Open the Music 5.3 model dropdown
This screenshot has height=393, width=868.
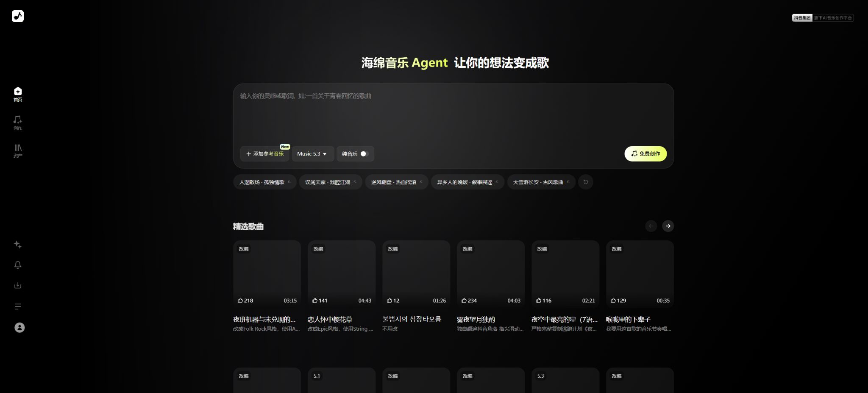pos(313,154)
